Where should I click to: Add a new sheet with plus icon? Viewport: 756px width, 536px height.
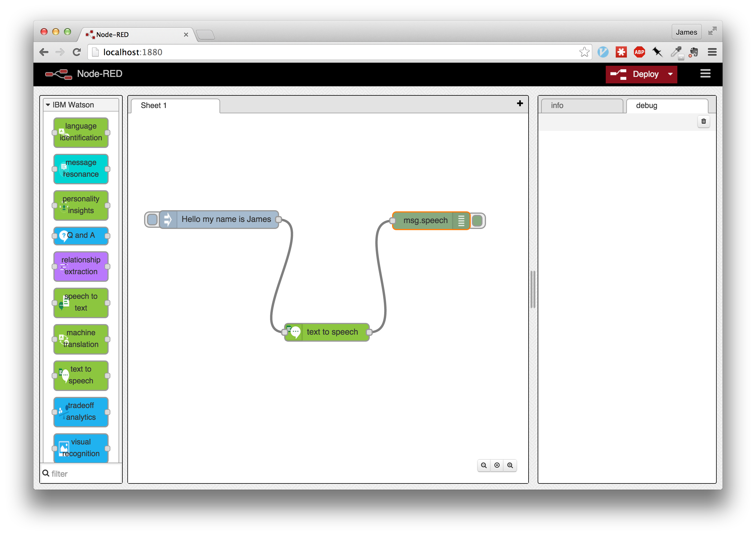click(x=520, y=104)
